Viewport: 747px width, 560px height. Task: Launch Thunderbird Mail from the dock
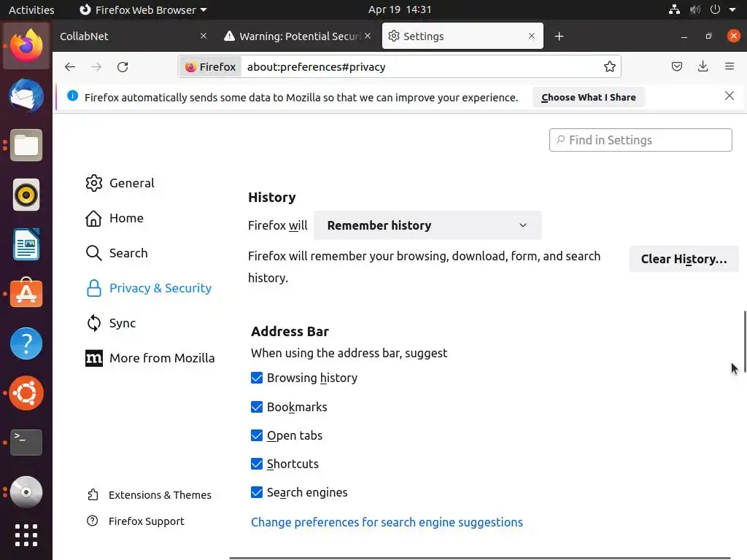click(x=26, y=96)
